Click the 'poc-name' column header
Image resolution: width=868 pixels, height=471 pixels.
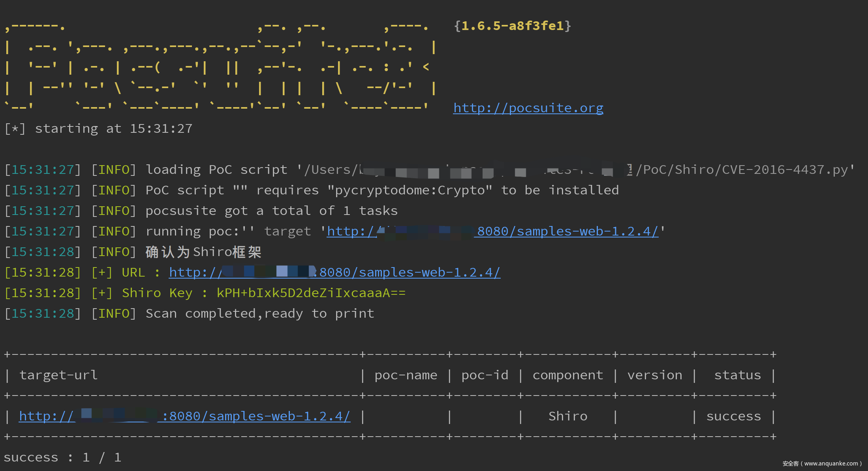click(x=406, y=375)
